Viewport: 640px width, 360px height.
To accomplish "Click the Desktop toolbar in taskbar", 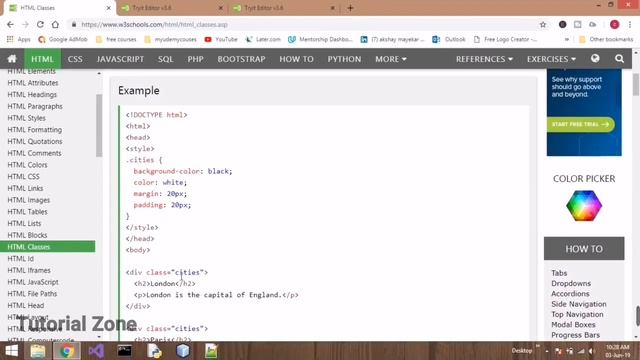I will point(521,351).
